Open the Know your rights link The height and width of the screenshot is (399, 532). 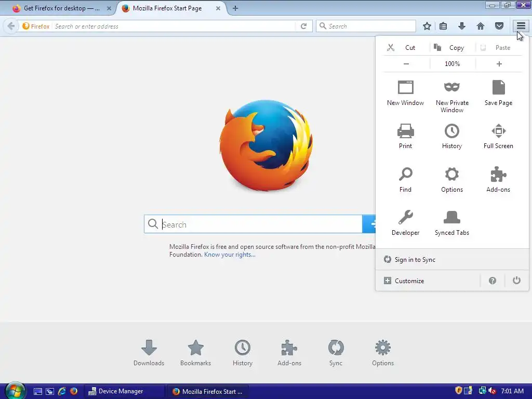230,255
